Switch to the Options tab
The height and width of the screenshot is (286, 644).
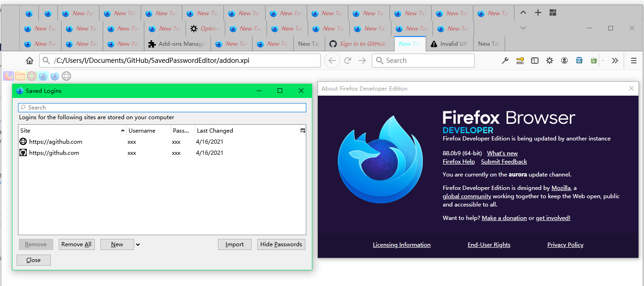click(x=205, y=29)
